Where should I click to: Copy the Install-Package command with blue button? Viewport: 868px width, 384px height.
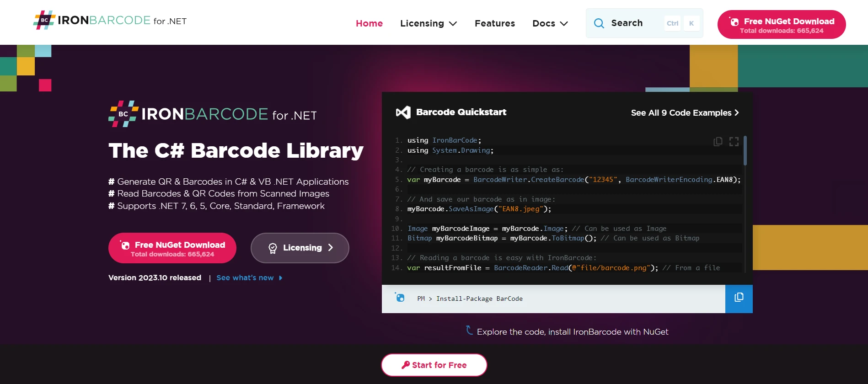tap(739, 299)
